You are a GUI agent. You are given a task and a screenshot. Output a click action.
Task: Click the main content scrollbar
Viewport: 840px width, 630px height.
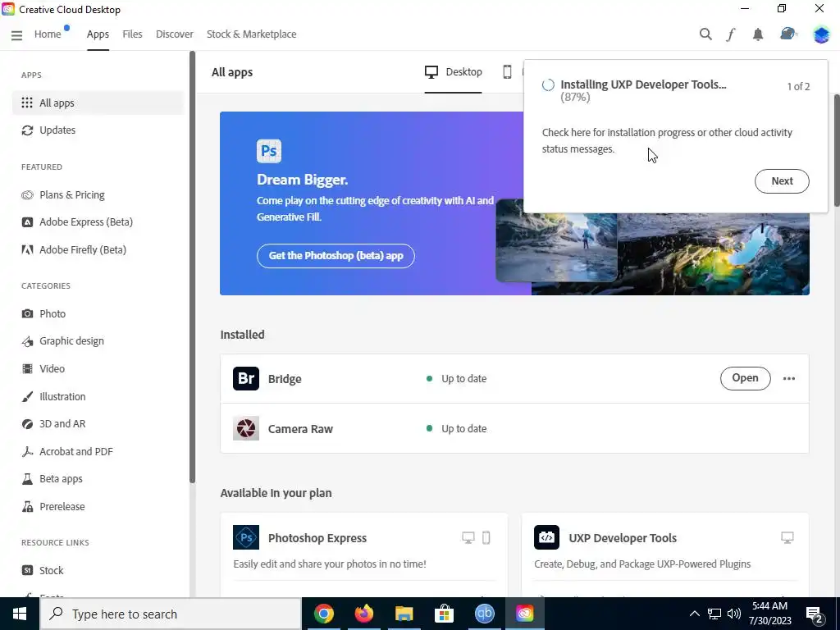point(836,150)
